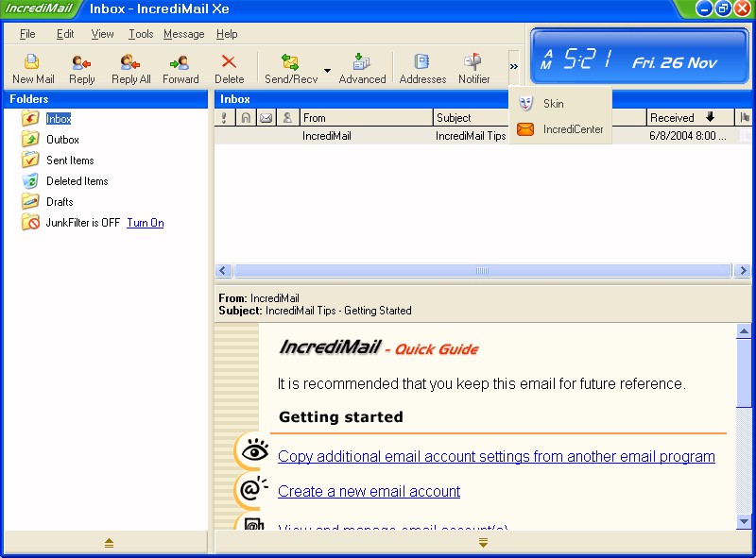Open the Notifier toolbar icon
The width and height of the screenshot is (756, 558).
[473, 68]
